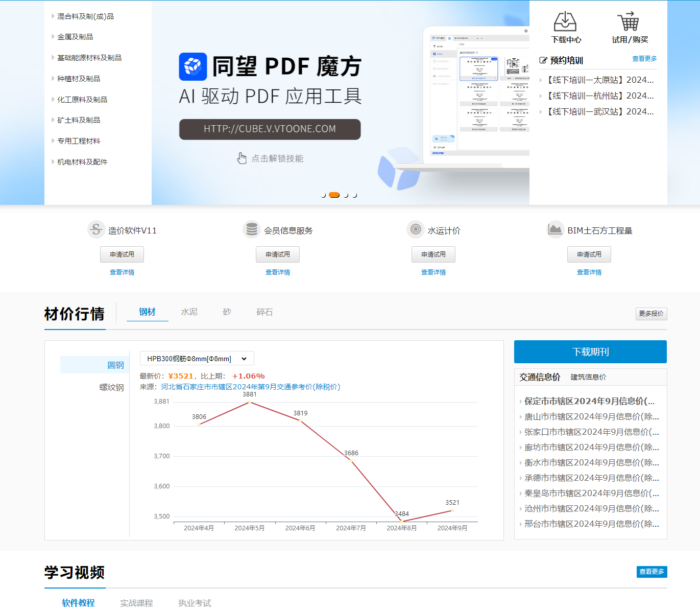
Task: Open the 河北省石家庄市市辖区 source link
Action: (251, 387)
